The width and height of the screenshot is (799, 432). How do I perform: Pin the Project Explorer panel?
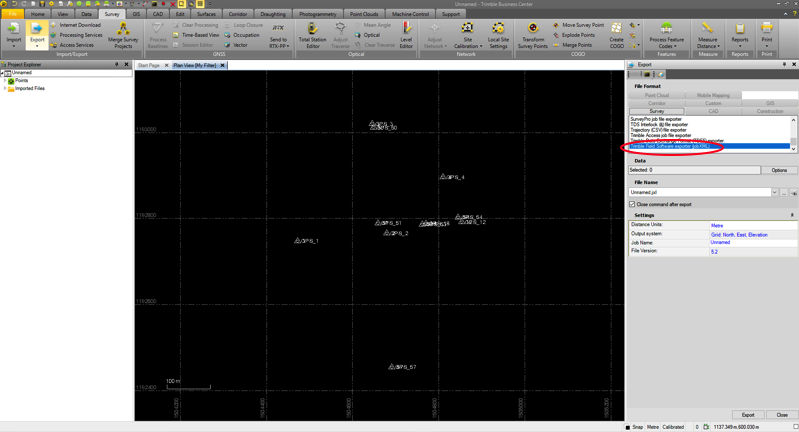click(x=117, y=65)
